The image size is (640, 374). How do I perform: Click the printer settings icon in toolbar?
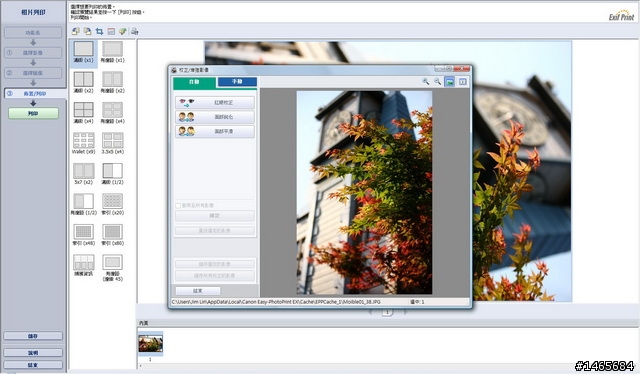coord(135,31)
